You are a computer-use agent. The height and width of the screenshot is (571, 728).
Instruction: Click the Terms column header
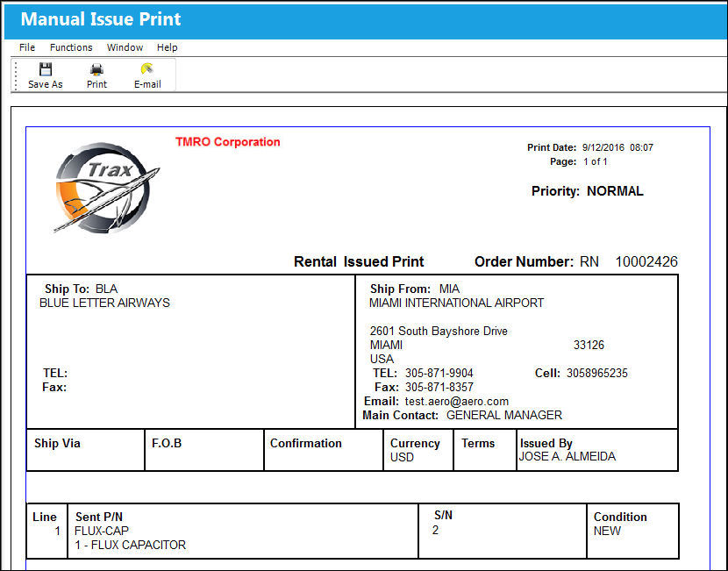tap(478, 443)
